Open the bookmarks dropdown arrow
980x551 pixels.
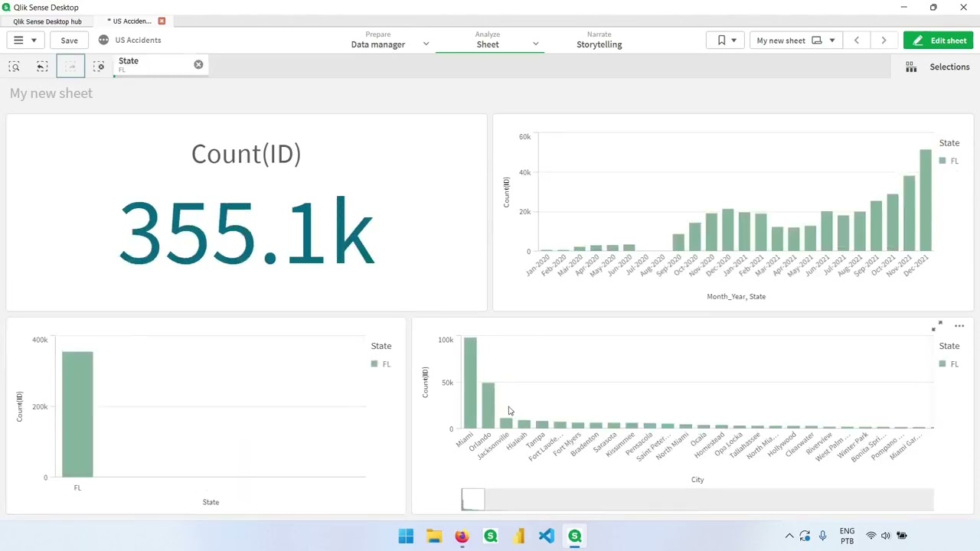tap(733, 41)
